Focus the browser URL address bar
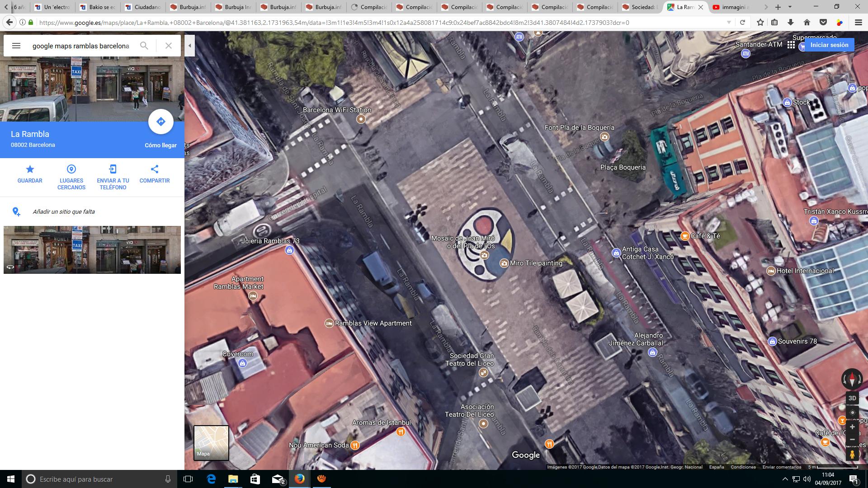The image size is (868, 488). tap(380, 23)
